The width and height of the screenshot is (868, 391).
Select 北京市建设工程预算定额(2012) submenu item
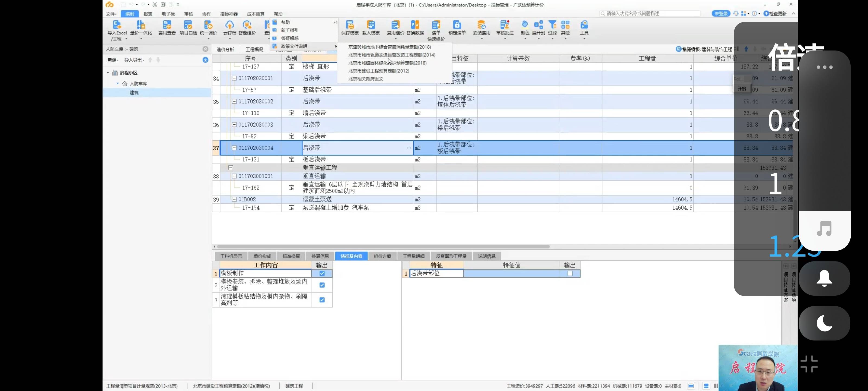pyautogui.click(x=379, y=71)
